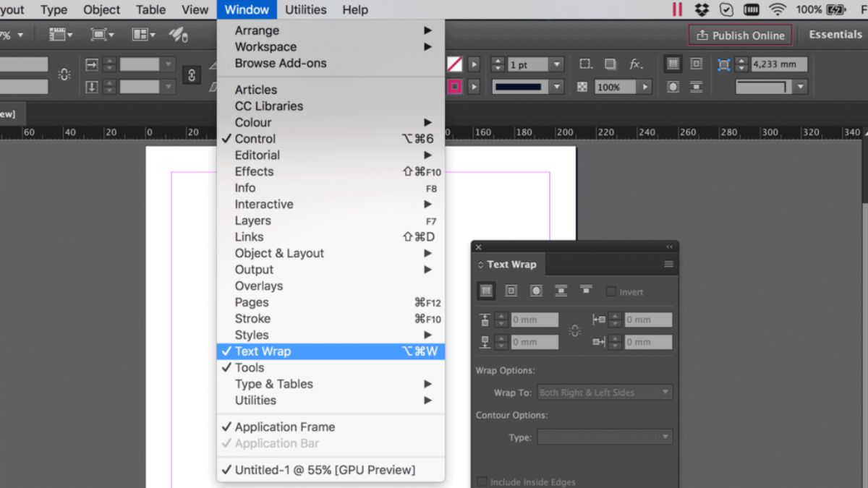Image resolution: width=868 pixels, height=488 pixels.
Task: Click Wrap around bounding box icon in Control bar
Action: (696, 64)
